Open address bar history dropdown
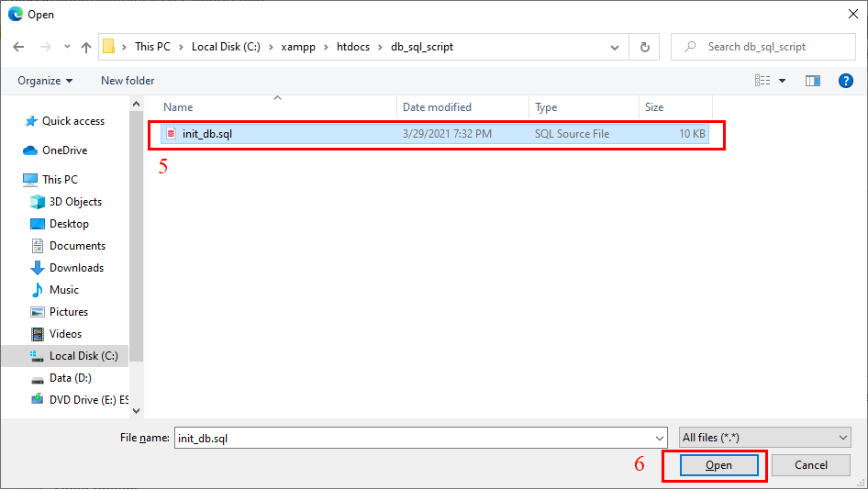Screen dimensions: 868x490 click(615, 48)
